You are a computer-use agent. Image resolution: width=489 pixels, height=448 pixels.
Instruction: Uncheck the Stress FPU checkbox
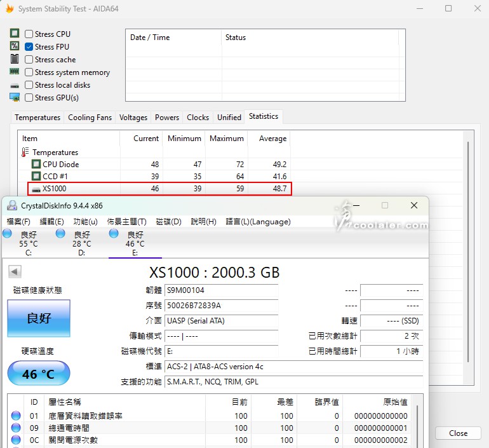29,46
